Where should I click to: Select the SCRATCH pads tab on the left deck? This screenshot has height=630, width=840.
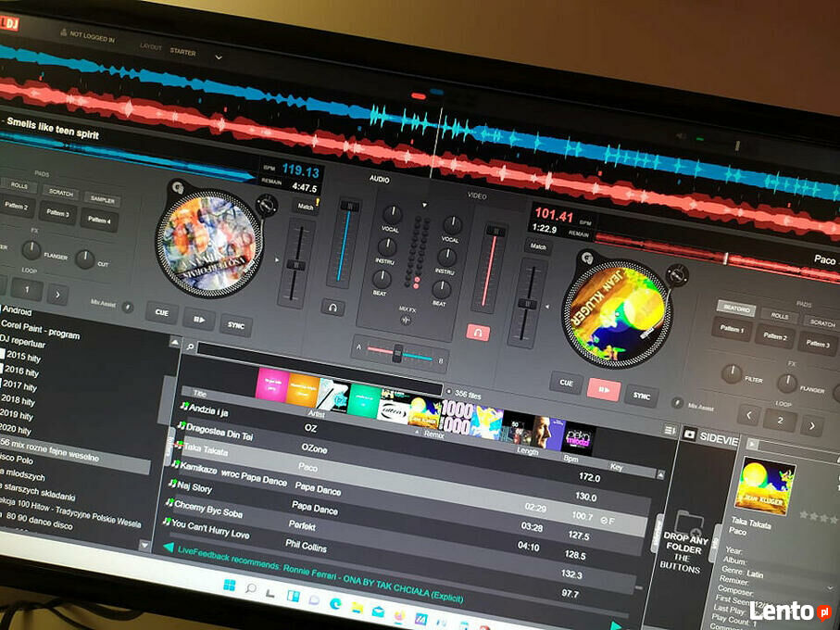click(x=61, y=192)
